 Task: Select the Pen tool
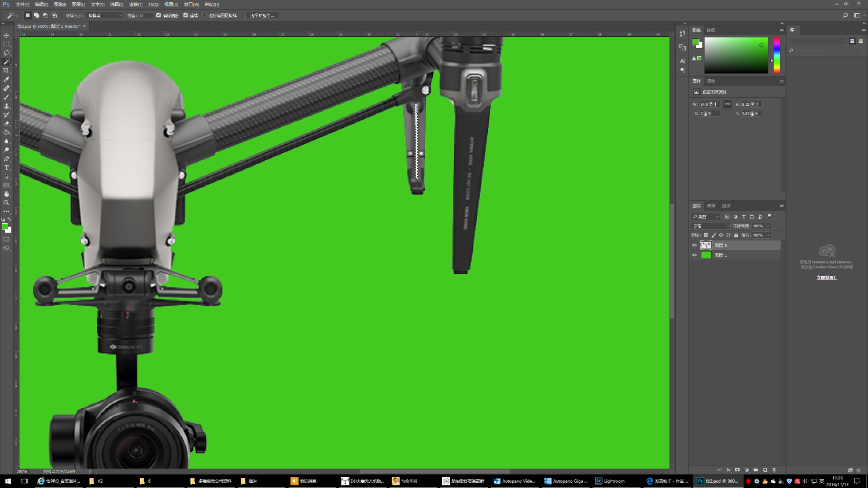coord(6,159)
